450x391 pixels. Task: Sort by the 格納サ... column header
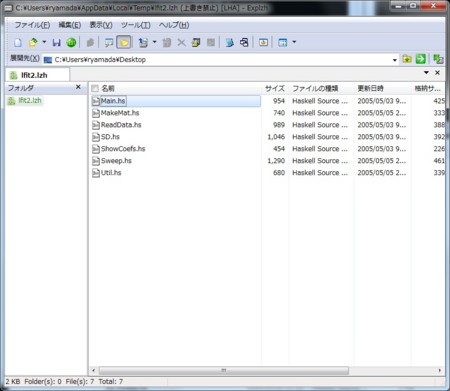(x=428, y=88)
